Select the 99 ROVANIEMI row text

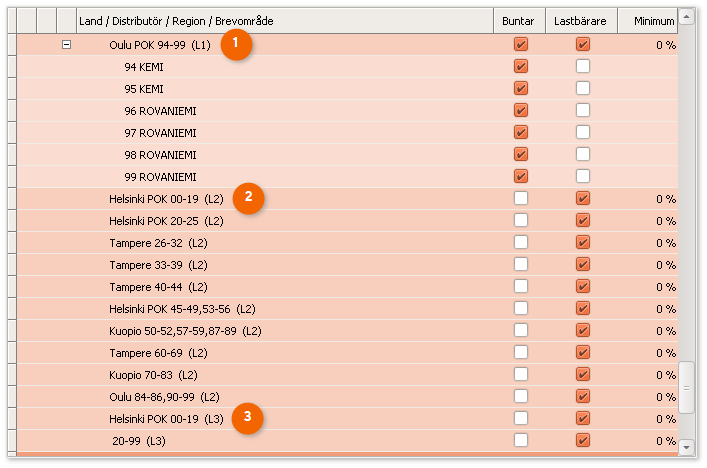160,177
